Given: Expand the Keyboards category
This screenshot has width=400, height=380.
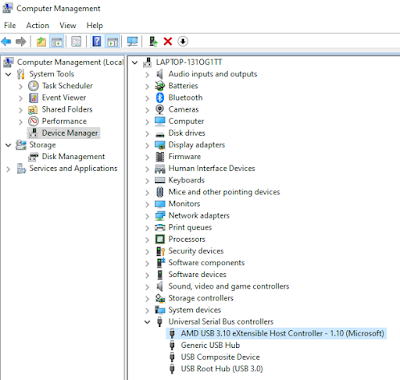Looking at the screenshot, I should click(147, 181).
